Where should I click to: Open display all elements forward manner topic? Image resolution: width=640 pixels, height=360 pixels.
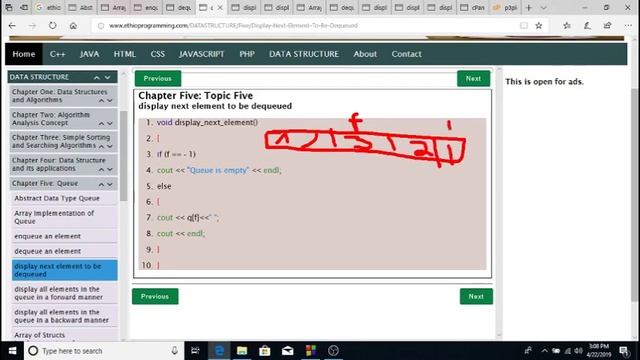64,293
